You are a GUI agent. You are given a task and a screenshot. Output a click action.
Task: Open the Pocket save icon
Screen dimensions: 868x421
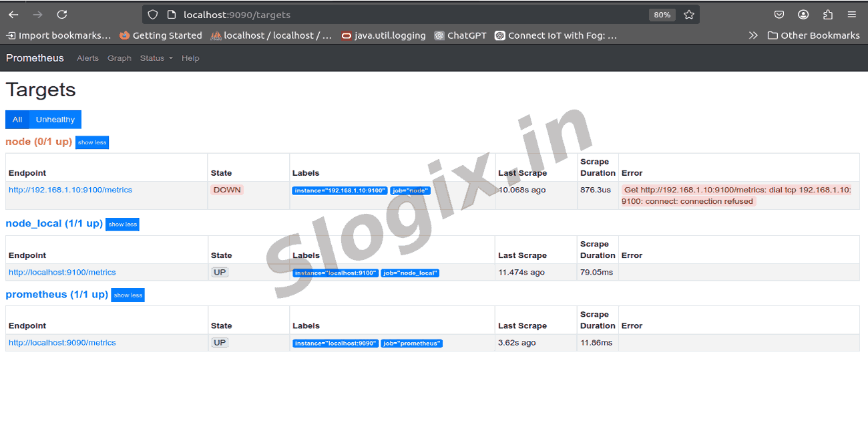(779, 15)
